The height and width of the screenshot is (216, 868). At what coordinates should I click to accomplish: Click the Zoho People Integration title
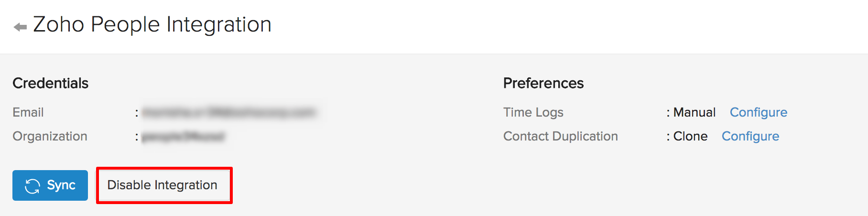[152, 24]
